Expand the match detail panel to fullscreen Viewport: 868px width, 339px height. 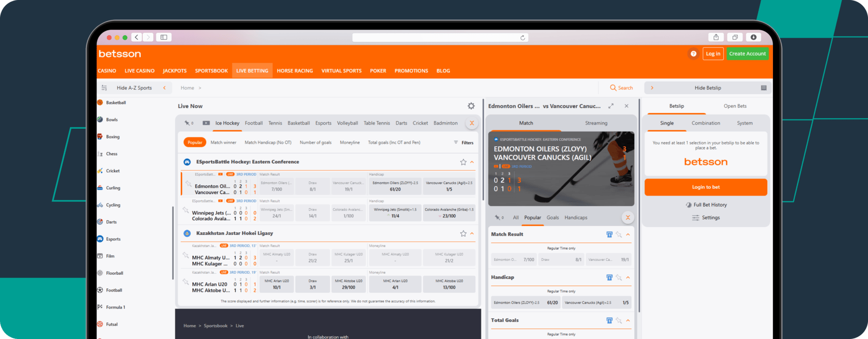tap(611, 106)
